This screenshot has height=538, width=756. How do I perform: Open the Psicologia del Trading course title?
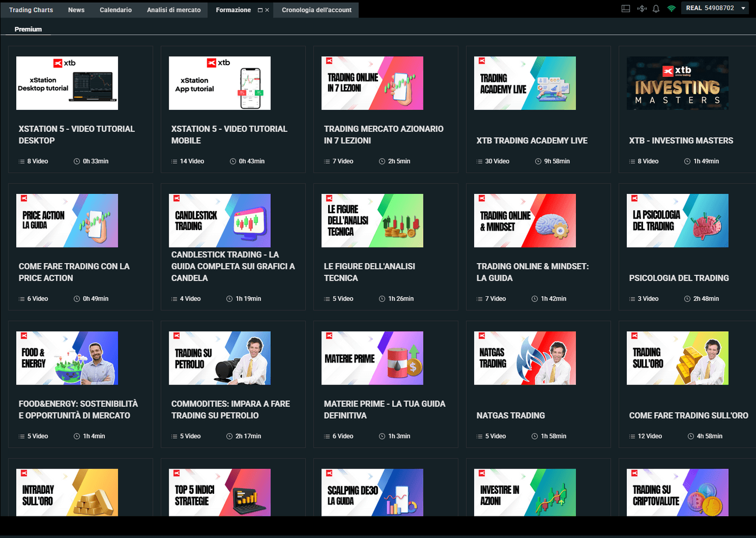[x=679, y=278]
